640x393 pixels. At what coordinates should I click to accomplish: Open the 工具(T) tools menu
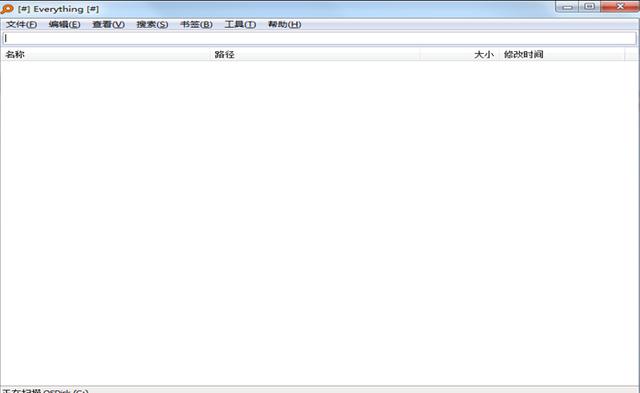tap(240, 24)
